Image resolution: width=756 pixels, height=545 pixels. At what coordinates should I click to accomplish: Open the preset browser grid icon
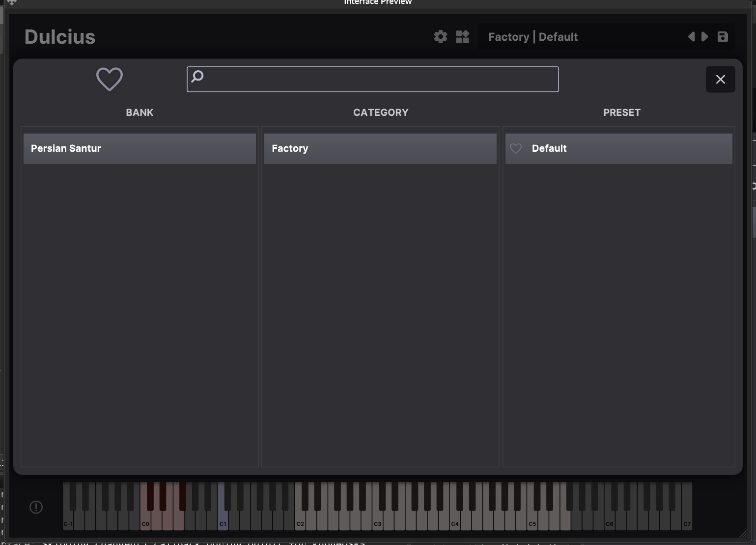point(462,37)
